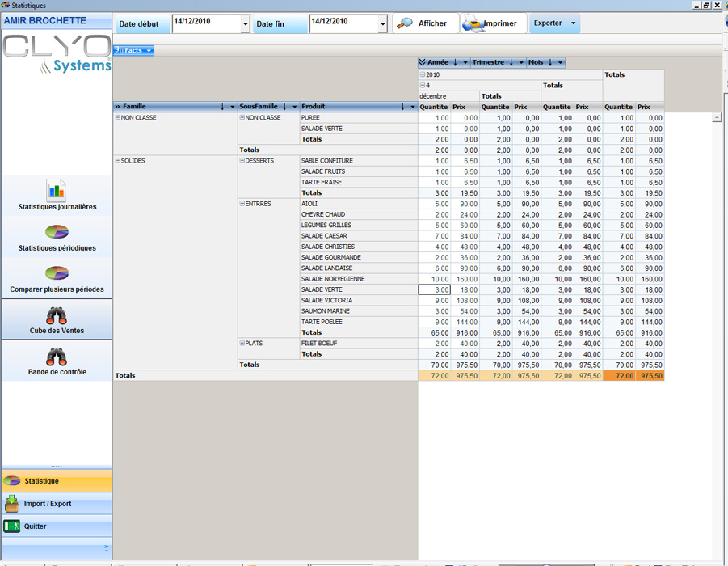Collapse the DESSERTS sous-famille group

[242, 160]
